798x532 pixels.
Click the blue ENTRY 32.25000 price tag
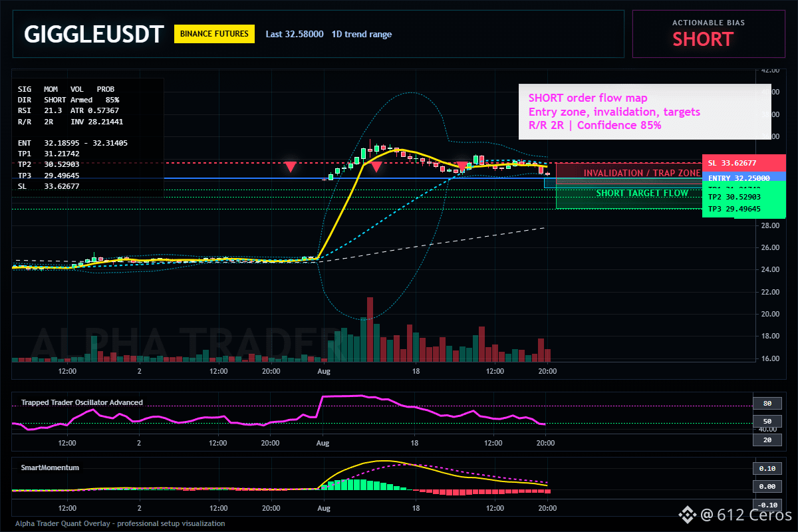pos(743,178)
